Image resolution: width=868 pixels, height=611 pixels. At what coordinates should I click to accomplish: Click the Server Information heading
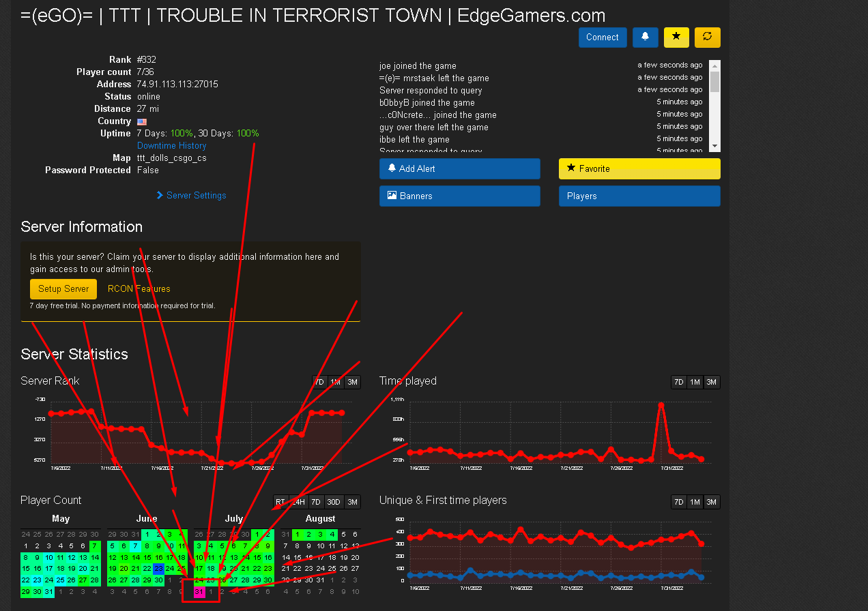pyautogui.click(x=82, y=227)
